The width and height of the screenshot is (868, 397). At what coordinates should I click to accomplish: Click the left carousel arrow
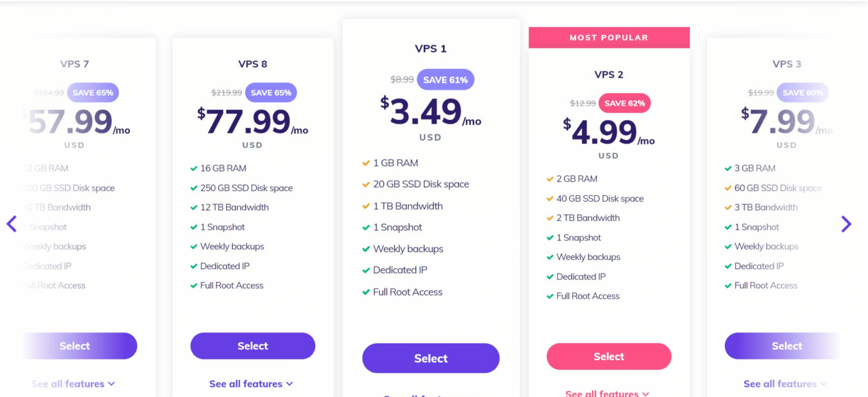pos(12,224)
